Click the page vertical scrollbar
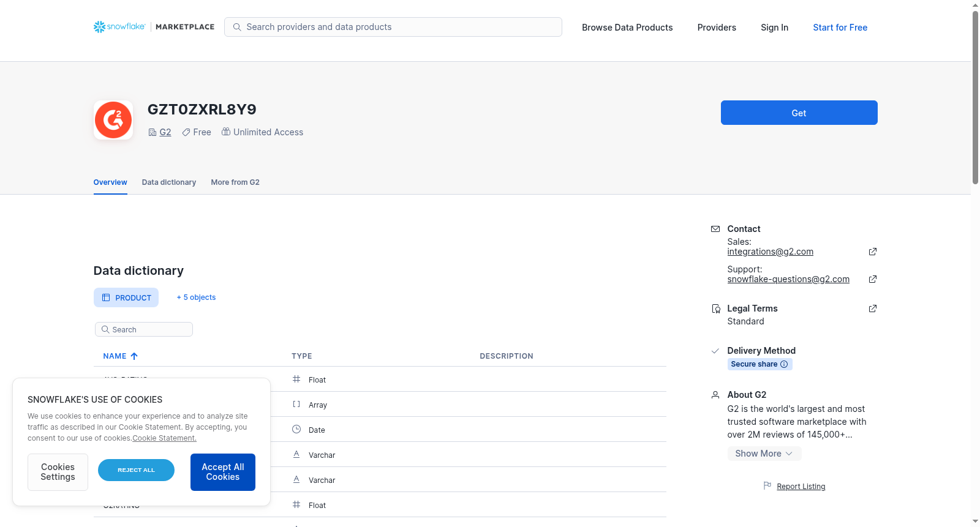 click(x=975, y=98)
